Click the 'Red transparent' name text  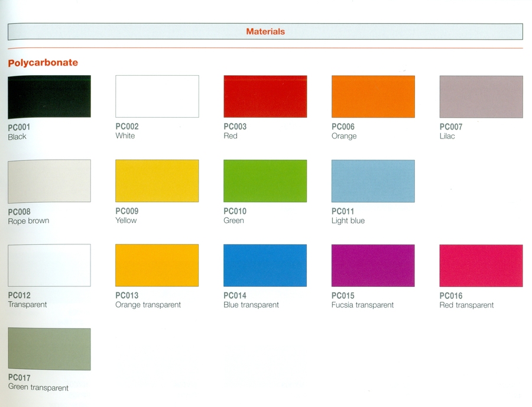tap(466, 305)
